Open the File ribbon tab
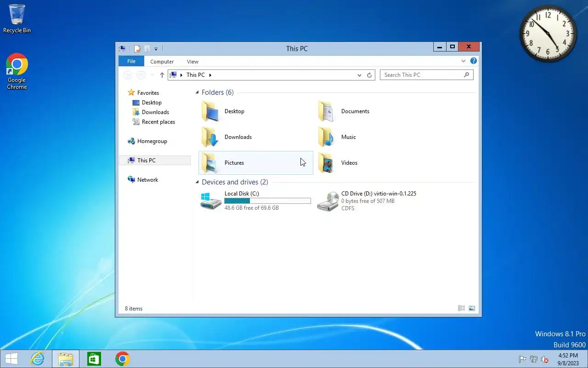588x368 pixels. click(x=131, y=61)
